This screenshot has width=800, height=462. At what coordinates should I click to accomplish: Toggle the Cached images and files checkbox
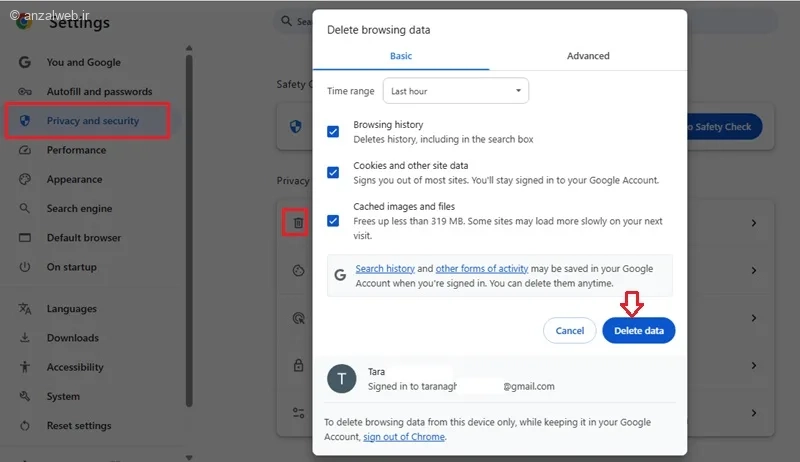click(x=333, y=220)
